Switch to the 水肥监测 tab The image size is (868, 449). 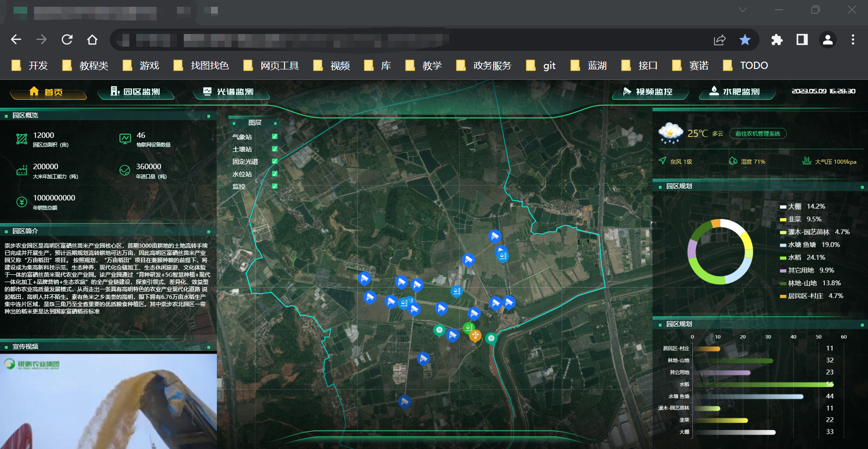coord(737,92)
